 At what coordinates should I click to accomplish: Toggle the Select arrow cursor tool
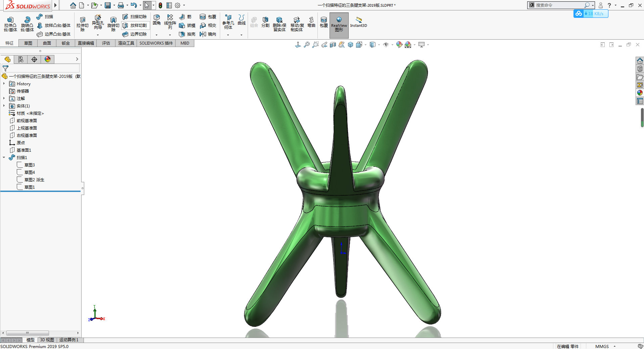147,5
